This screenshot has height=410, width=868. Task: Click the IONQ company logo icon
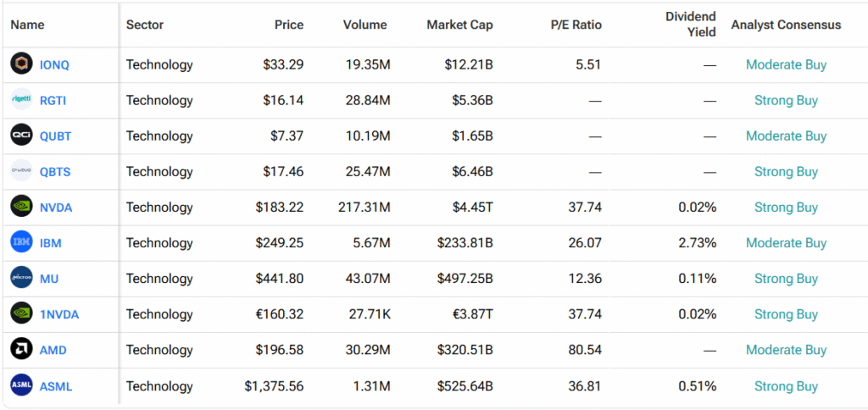[21, 64]
